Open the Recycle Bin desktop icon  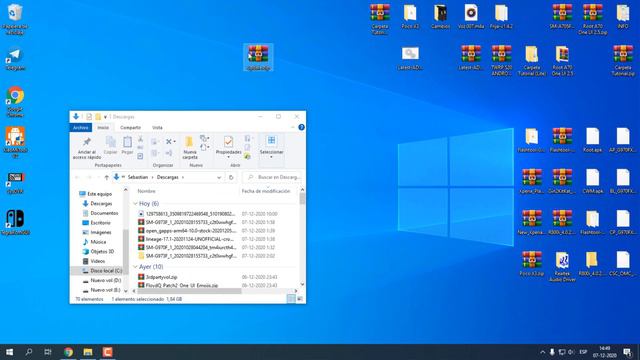pyautogui.click(x=15, y=19)
